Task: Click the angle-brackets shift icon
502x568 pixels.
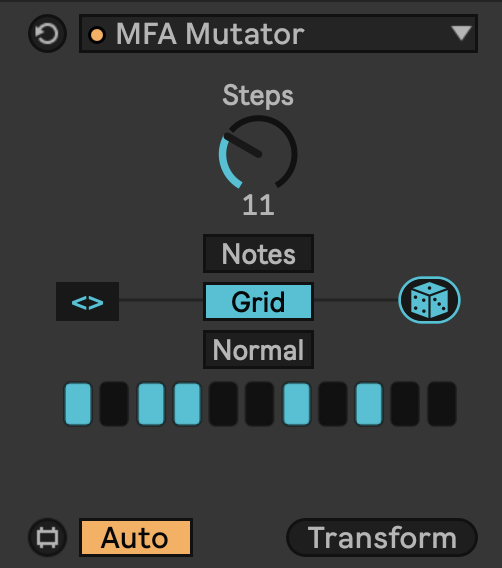Action: point(87,301)
